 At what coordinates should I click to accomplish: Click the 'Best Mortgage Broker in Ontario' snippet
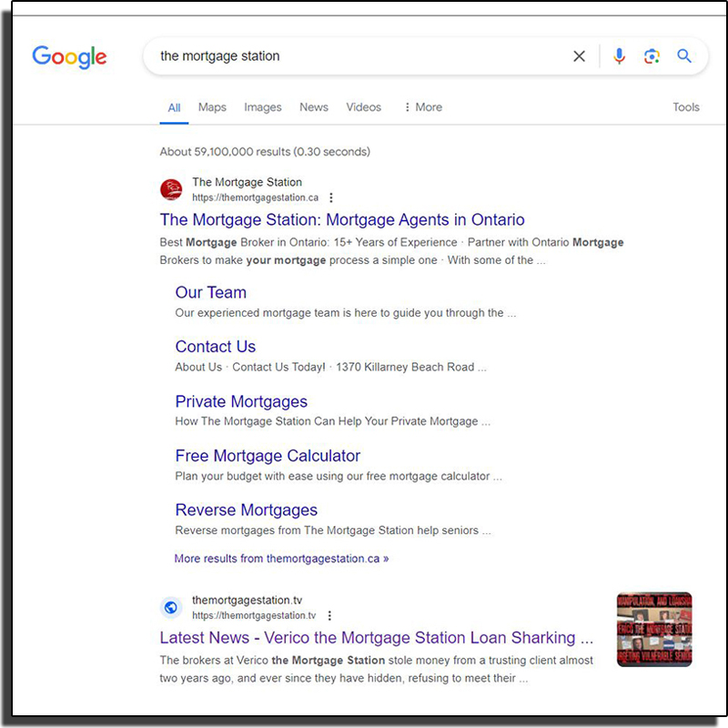(391, 251)
